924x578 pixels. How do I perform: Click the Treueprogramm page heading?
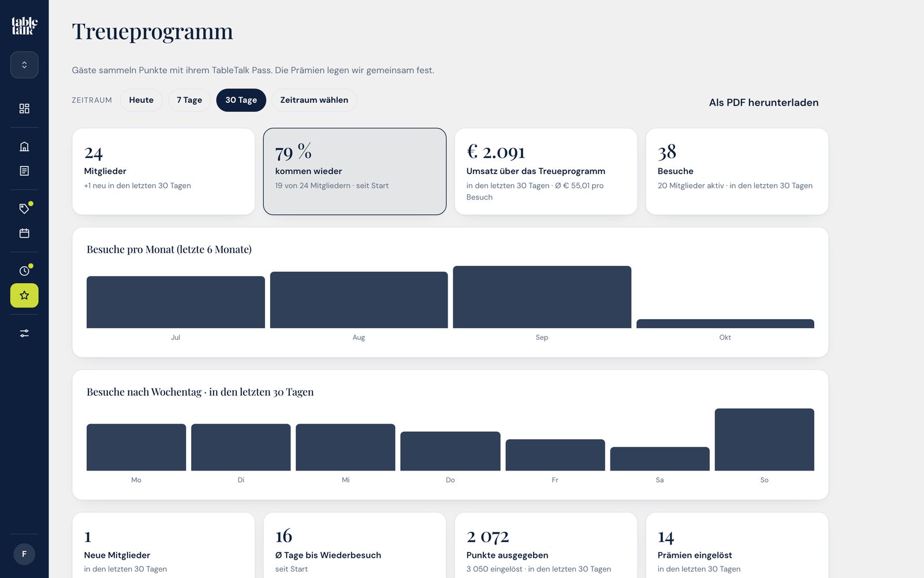(152, 31)
